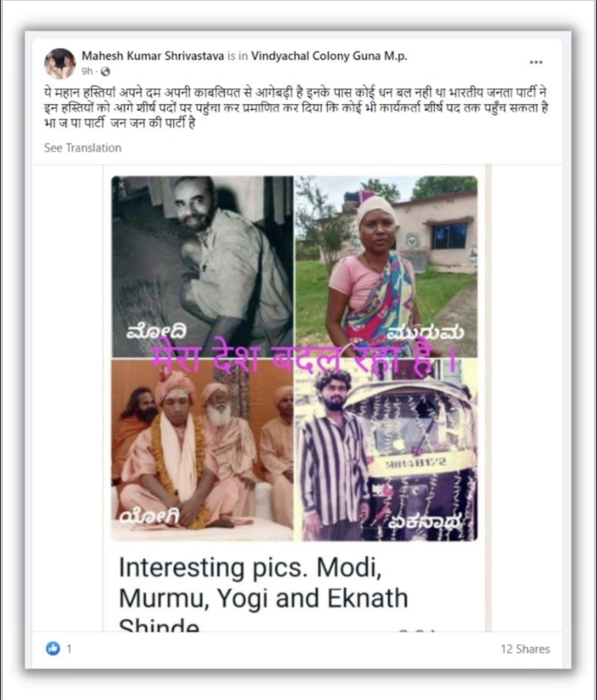Click the 9h post timestamp
Image resolution: width=597 pixels, height=700 pixels.
(87, 71)
